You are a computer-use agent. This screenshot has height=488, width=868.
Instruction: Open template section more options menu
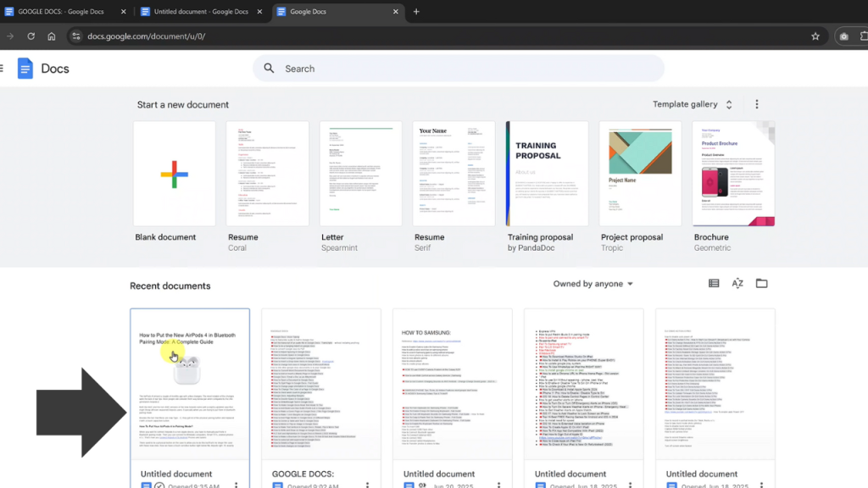[757, 104]
